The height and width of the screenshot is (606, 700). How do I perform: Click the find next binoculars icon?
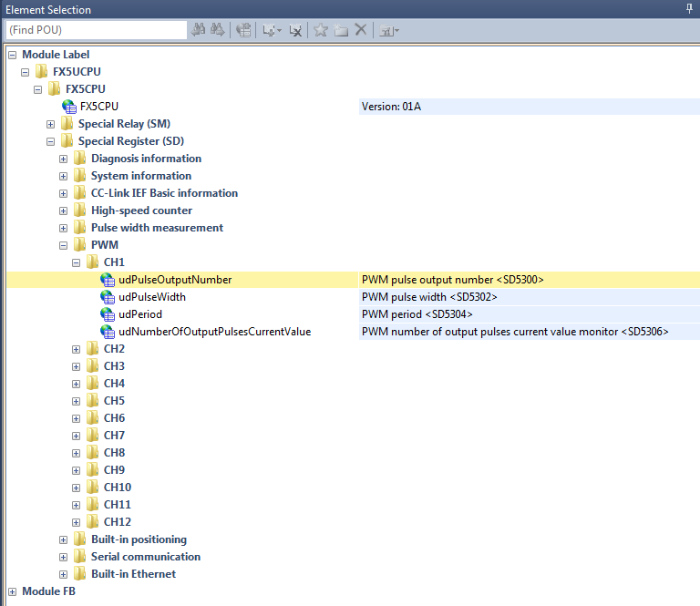(x=218, y=30)
